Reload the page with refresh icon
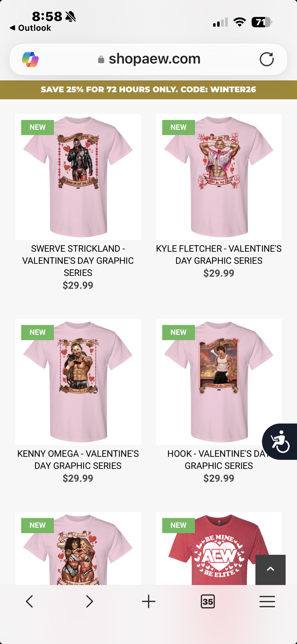 [x=266, y=59]
